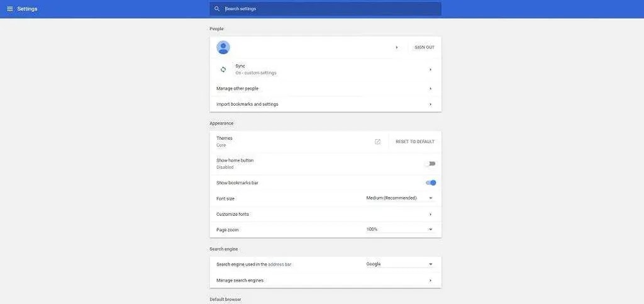Open Sync settings arrow
Image resolution: width=644 pixels, height=304 pixels.
point(430,69)
